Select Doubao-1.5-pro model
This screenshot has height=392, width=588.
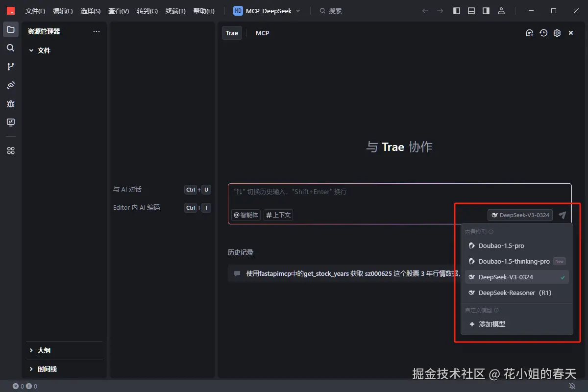[x=517, y=245]
